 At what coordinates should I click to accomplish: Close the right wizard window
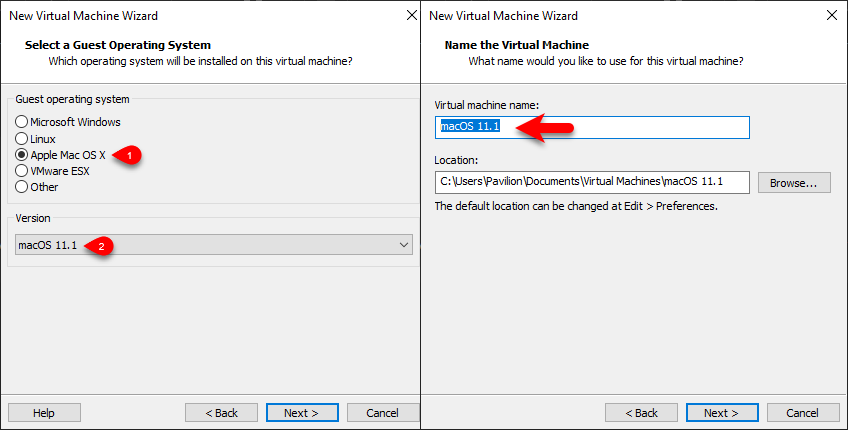pos(832,15)
